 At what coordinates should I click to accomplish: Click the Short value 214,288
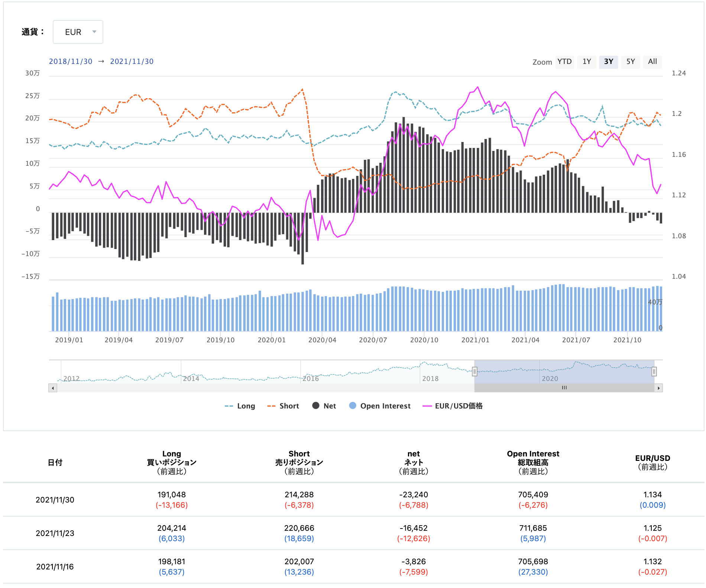click(x=299, y=495)
